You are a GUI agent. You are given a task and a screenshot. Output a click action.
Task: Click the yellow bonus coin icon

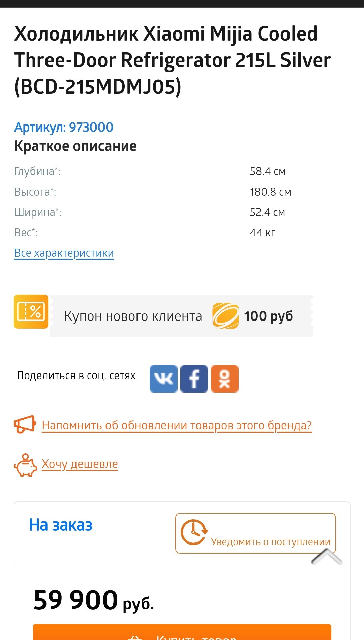click(225, 316)
